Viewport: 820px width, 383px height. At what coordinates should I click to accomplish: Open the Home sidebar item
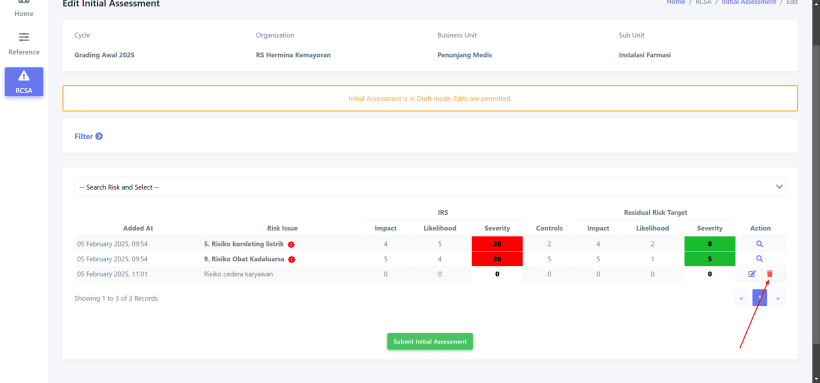tap(24, 9)
